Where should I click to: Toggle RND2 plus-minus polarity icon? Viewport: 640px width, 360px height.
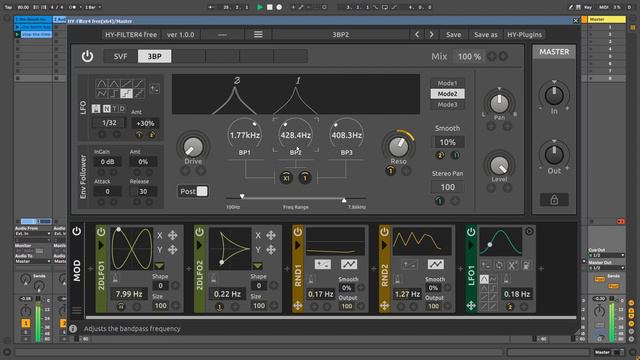coord(409,264)
